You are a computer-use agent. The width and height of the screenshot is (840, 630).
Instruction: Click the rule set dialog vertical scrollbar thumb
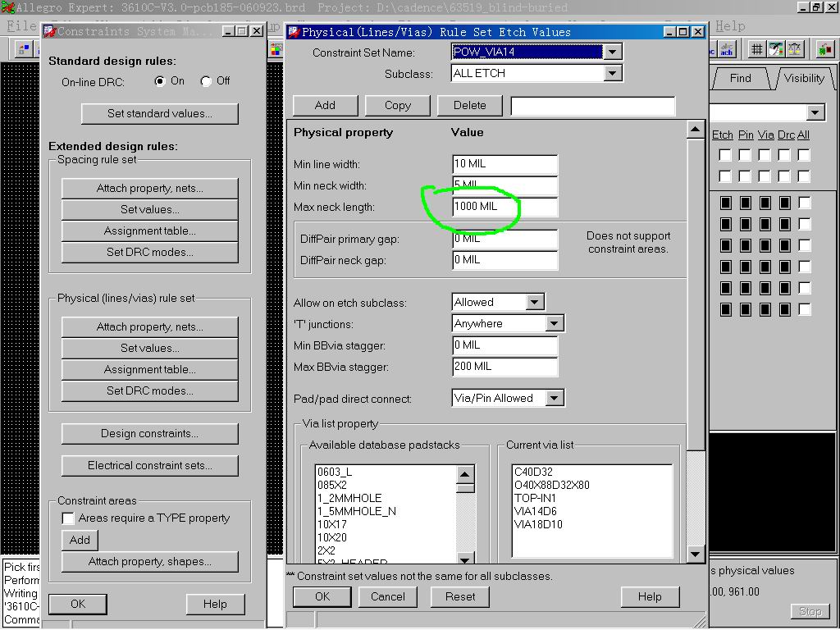click(x=696, y=294)
